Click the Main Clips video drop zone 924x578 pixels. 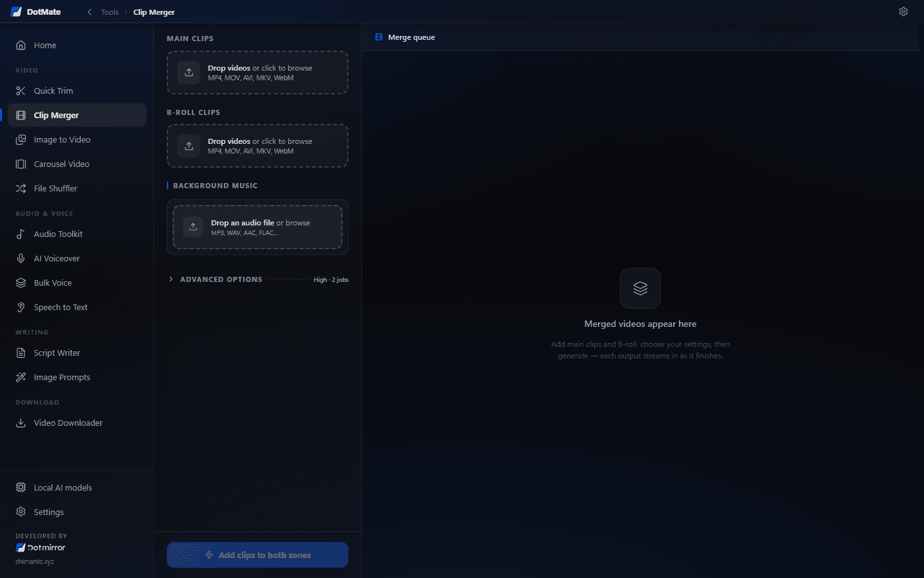point(257,73)
